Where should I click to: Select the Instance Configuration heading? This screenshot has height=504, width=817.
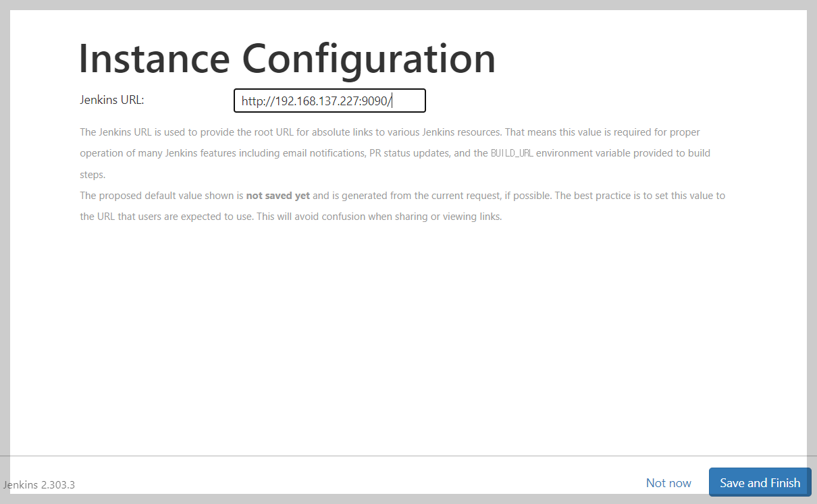pyautogui.click(x=288, y=58)
